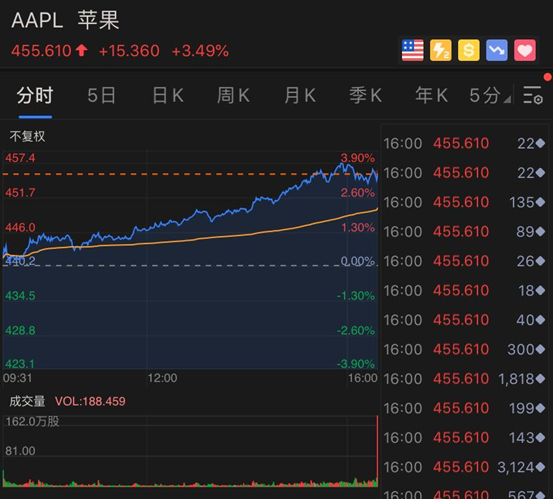
Task: Select the 分时 intraday tab
Action: (35, 95)
